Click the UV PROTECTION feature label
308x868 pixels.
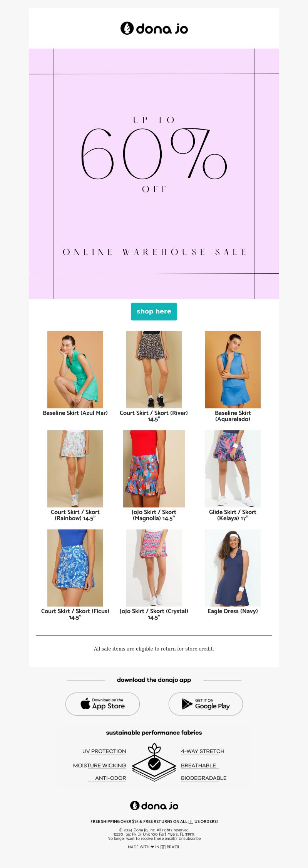(104, 751)
